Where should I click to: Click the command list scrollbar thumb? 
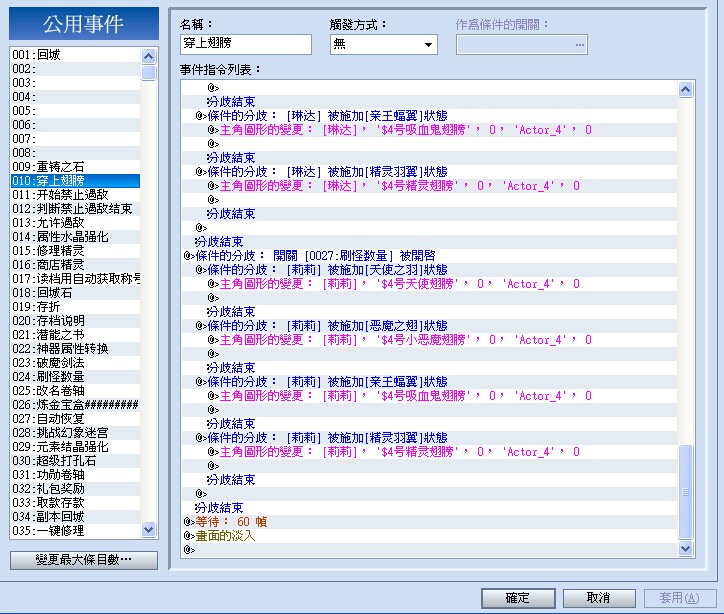tap(686, 492)
